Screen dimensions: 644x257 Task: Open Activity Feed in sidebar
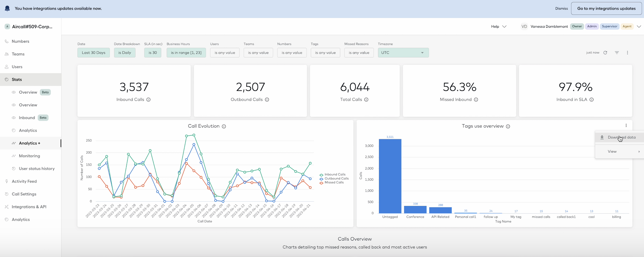pyautogui.click(x=24, y=181)
